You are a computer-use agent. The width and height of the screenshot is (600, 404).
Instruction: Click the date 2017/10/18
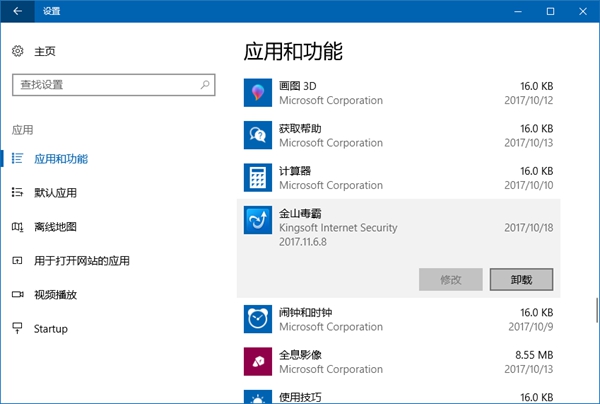point(529,228)
